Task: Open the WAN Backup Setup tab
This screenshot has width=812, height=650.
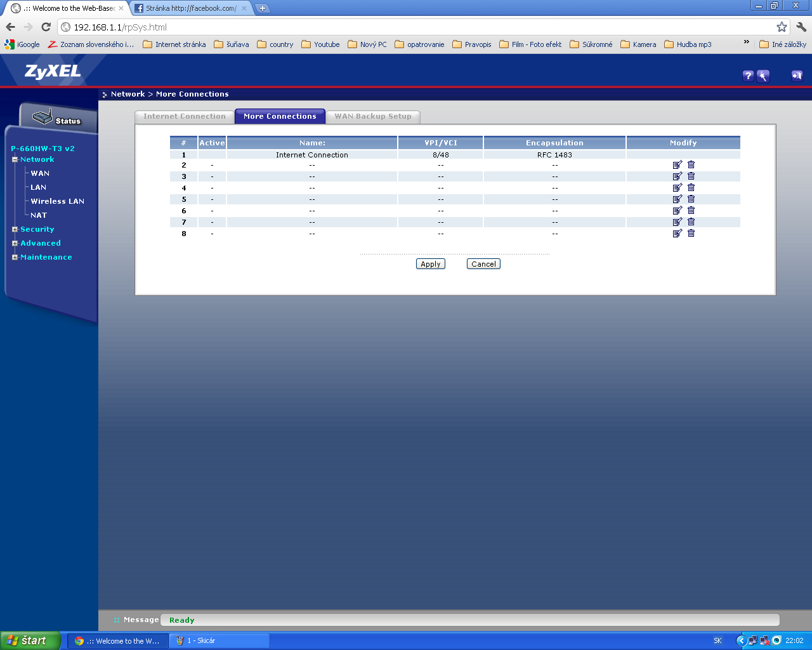Action: click(x=373, y=117)
